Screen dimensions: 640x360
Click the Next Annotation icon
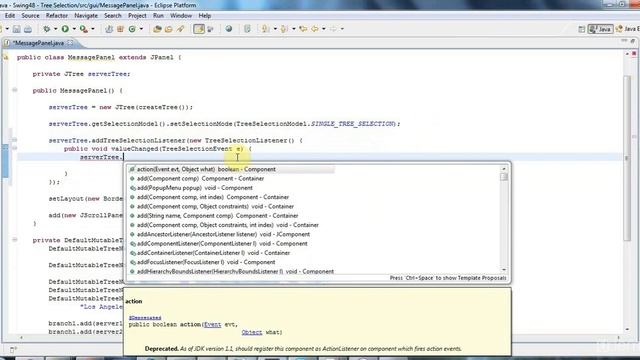click(x=266, y=29)
